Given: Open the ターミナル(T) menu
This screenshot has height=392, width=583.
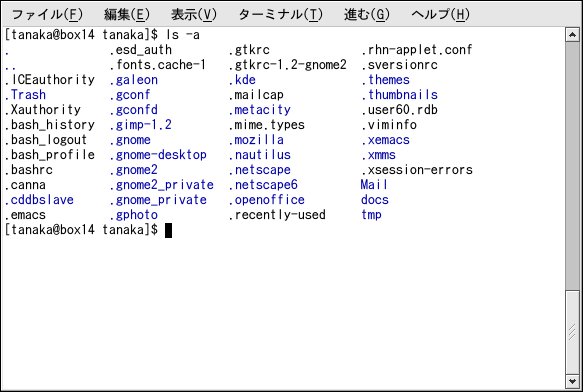Looking at the screenshot, I should click(281, 15).
